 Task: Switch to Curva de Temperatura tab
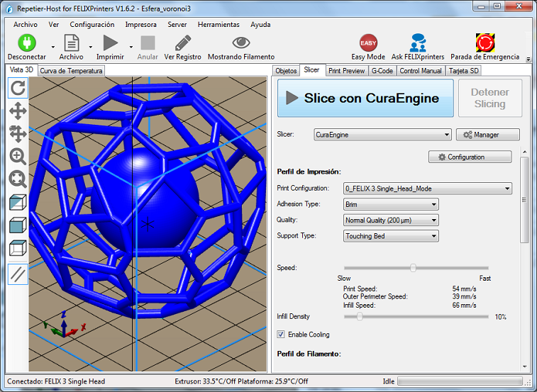pyautogui.click(x=71, y=71)
